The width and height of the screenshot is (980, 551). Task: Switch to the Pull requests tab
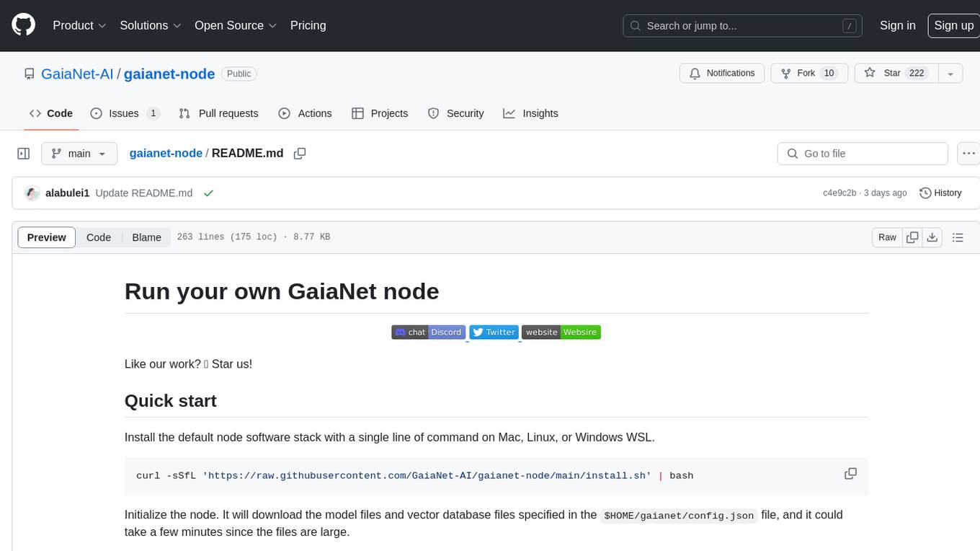click(x=218, y=113)
